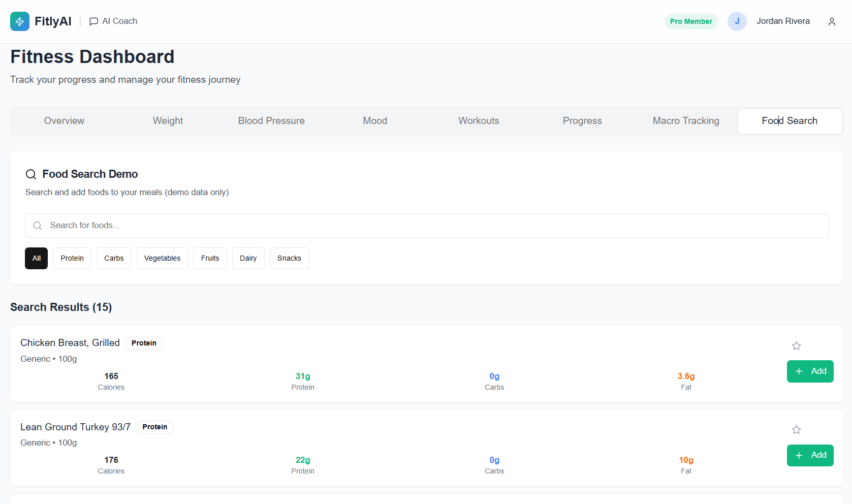Star the Lean Ground Turkey 93/7 item

(x=796, y=429)
